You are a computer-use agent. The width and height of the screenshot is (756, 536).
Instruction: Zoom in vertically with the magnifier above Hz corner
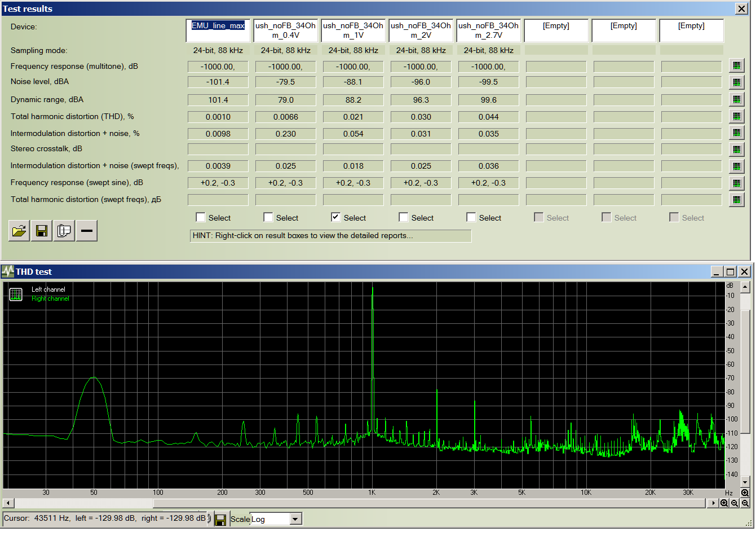(745, 493)
